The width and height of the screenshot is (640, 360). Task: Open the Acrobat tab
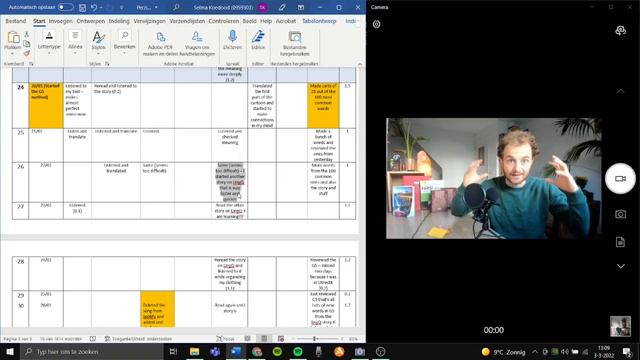286,21
